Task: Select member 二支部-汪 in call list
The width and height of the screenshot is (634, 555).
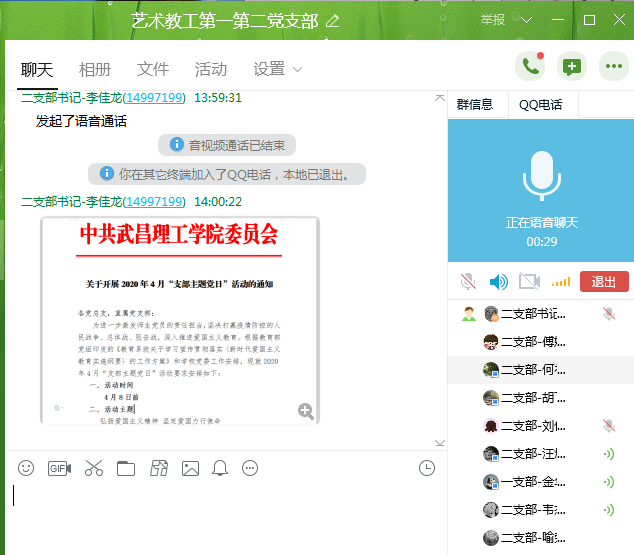Action: (541, 454)
